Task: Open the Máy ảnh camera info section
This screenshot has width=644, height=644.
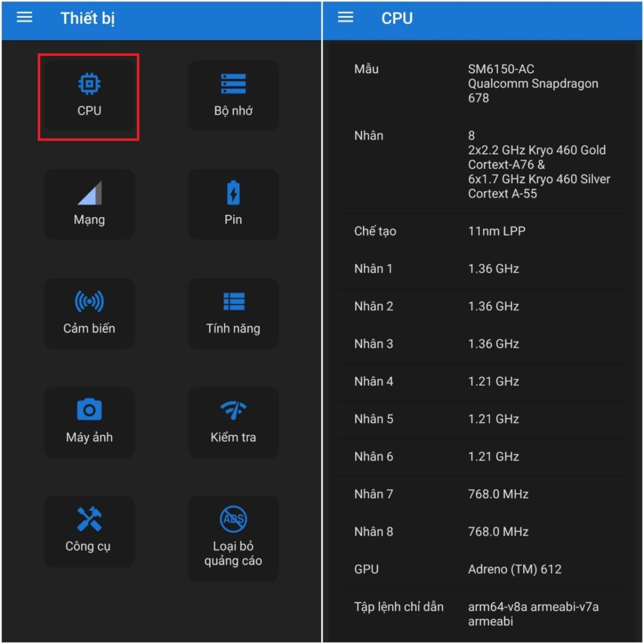Action: [x=89, y=422]
